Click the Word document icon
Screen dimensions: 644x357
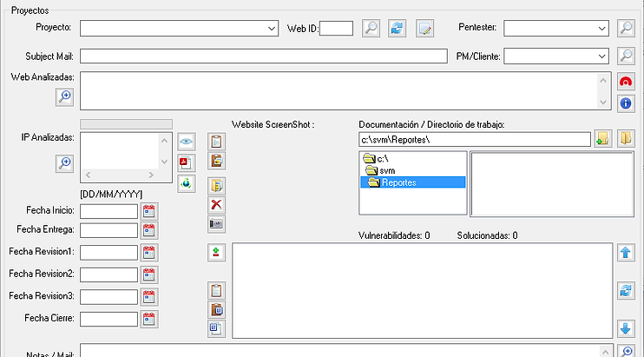pos(216,328)
